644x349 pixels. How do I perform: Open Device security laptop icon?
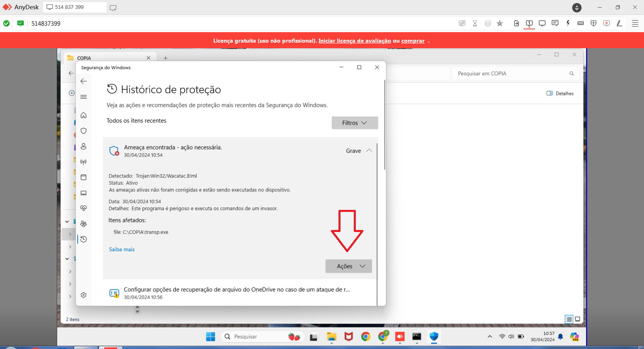(84, 193)
